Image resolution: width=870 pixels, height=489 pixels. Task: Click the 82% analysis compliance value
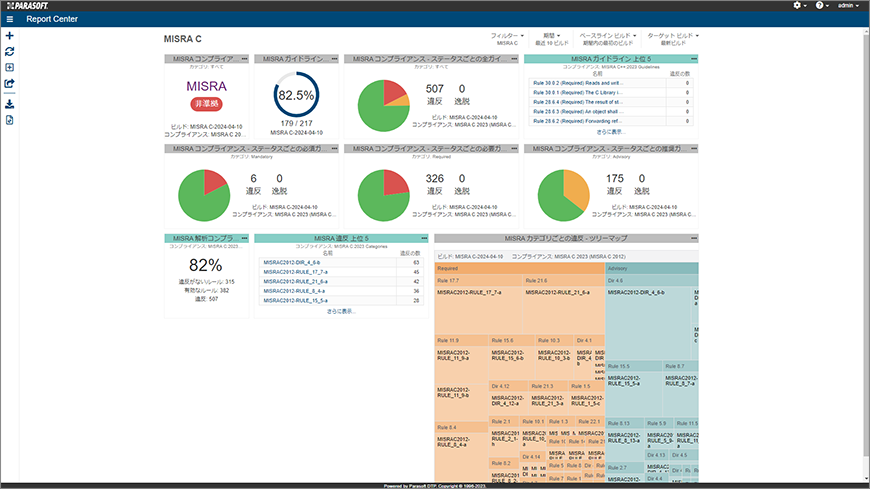206,265
